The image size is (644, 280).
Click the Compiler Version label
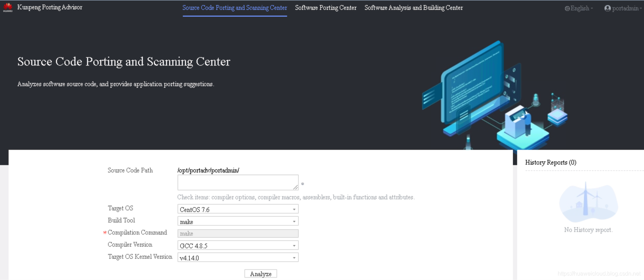pyautogui.click(x=130, y=245)
